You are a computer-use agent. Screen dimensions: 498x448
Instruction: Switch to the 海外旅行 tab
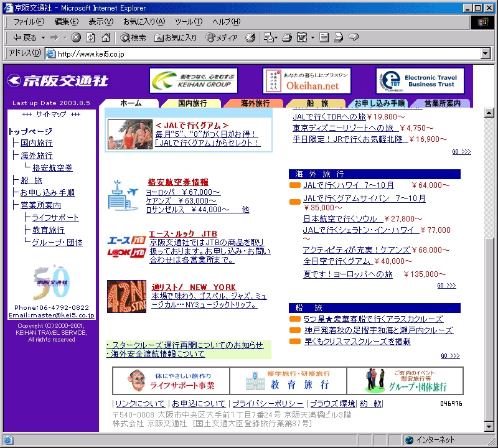tap(255, 103)
